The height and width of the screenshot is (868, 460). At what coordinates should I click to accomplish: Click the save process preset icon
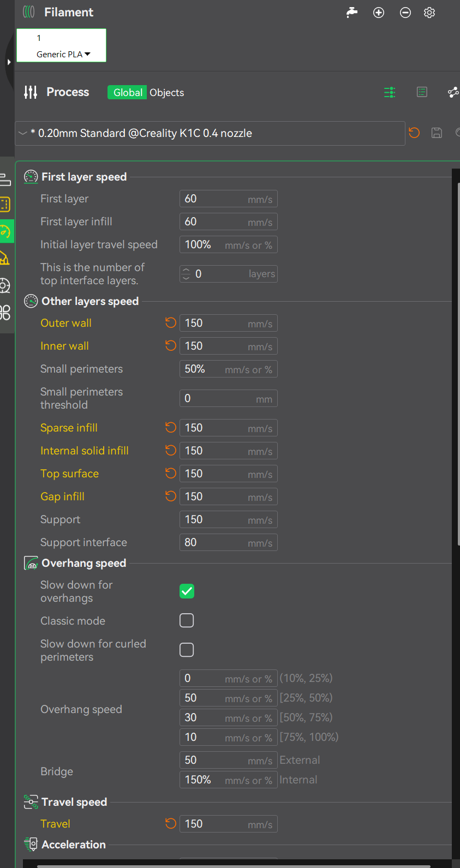437,133
